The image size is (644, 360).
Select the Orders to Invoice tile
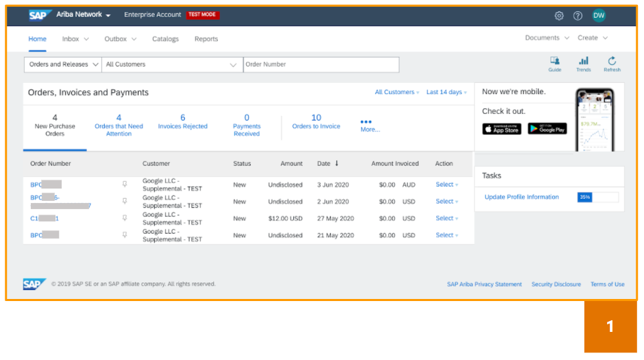(x=317, y=121)
